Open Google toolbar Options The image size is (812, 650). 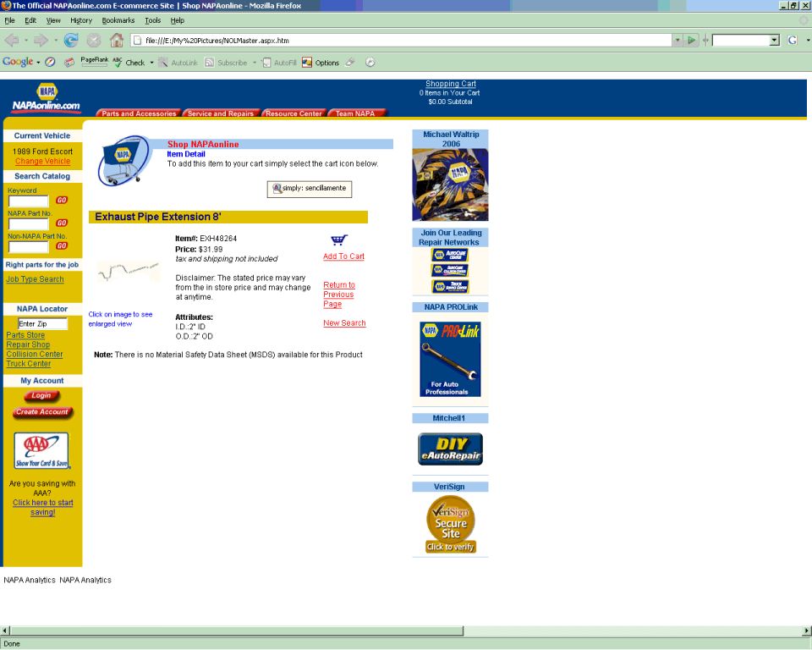pyautogui.click(x=321, y=63)
